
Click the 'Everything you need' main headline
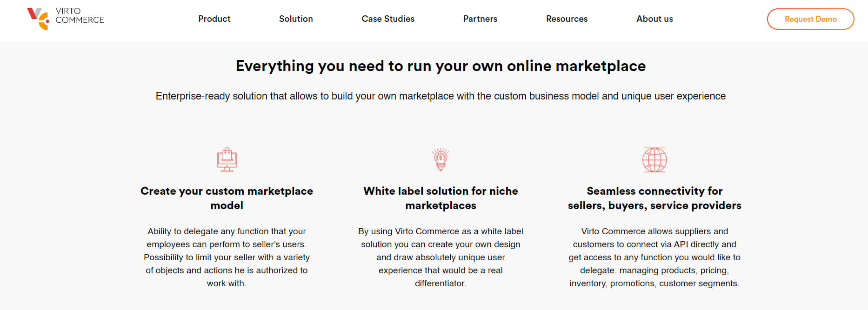(441, 66)
